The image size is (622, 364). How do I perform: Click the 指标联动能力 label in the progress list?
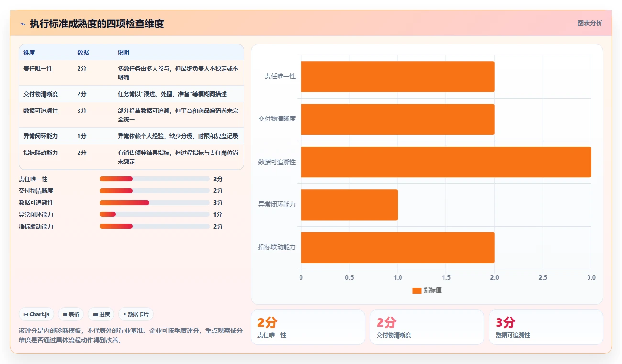click(x=36, y=227)
